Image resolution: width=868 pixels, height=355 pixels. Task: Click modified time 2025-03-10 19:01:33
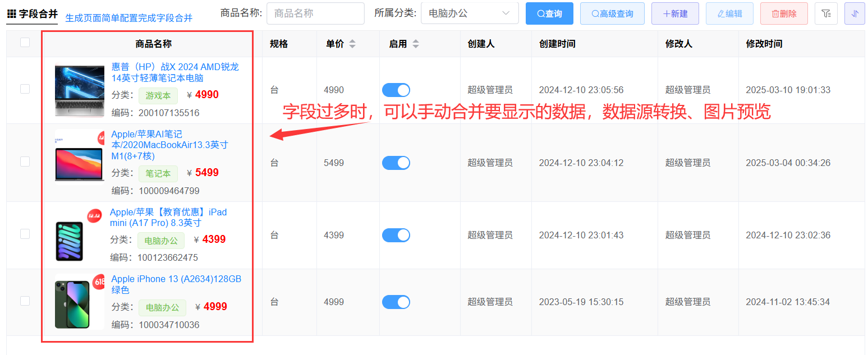[x=788, y=90]
